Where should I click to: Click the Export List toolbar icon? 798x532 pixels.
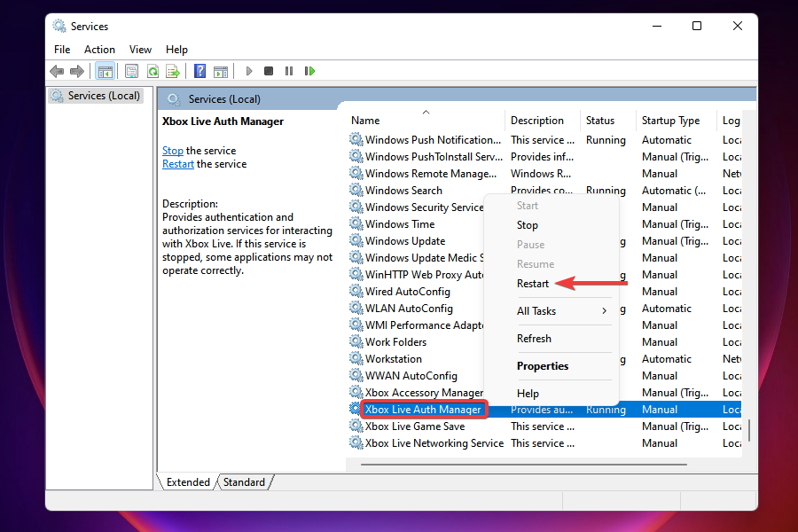pyautogui.click(x=173, y=71)
